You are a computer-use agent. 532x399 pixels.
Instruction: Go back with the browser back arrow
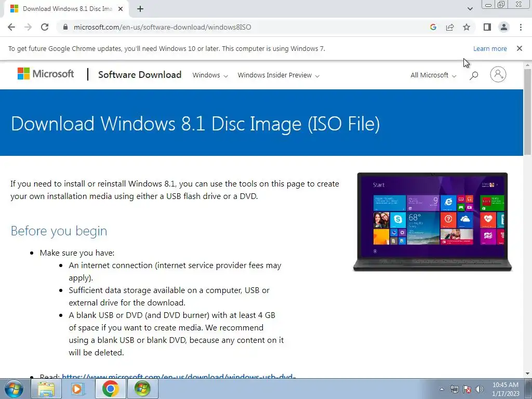[11, 27]
